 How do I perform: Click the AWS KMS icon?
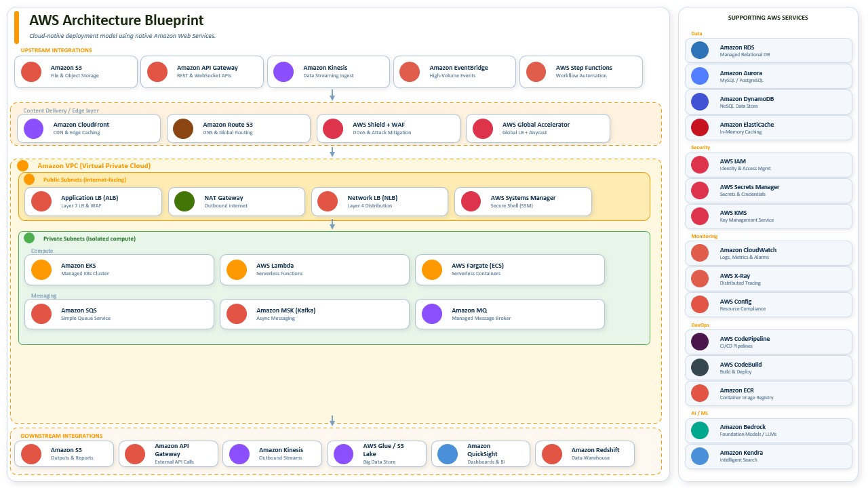point(700,216)
